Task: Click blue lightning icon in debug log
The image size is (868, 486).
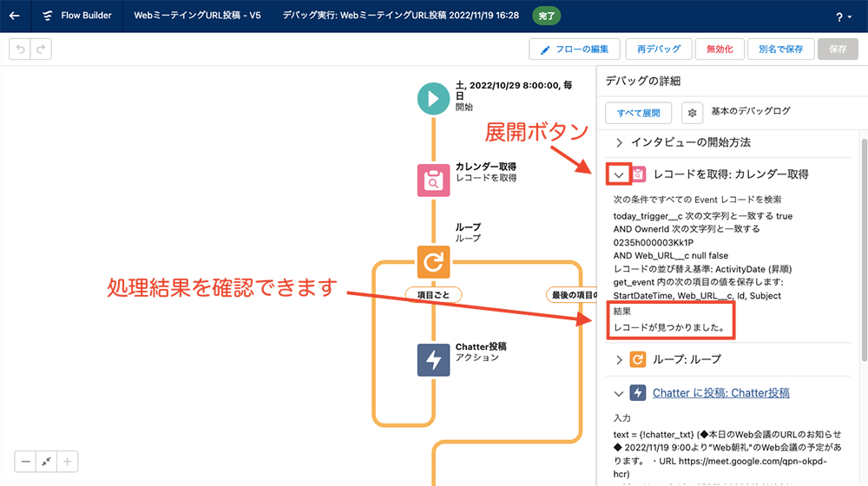Action: 638,393
